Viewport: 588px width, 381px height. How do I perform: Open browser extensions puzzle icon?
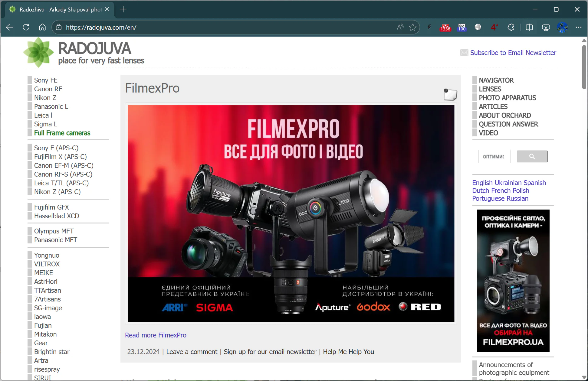coord(511,27)
